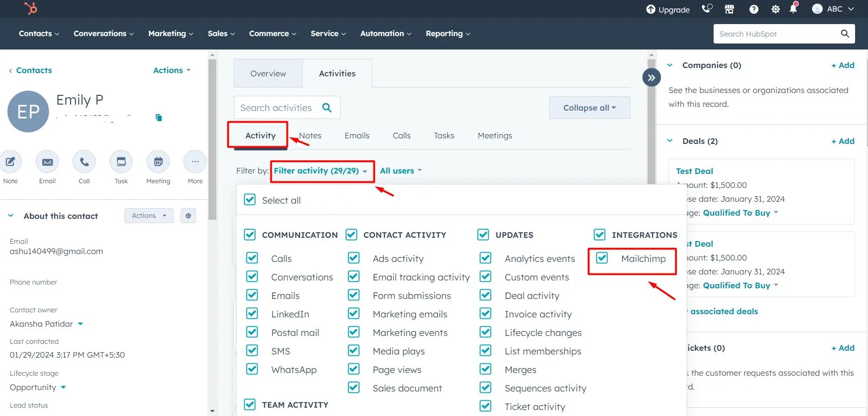Click the search activities magnifier icon
This screenshot has width=868, height=416.
327,107
